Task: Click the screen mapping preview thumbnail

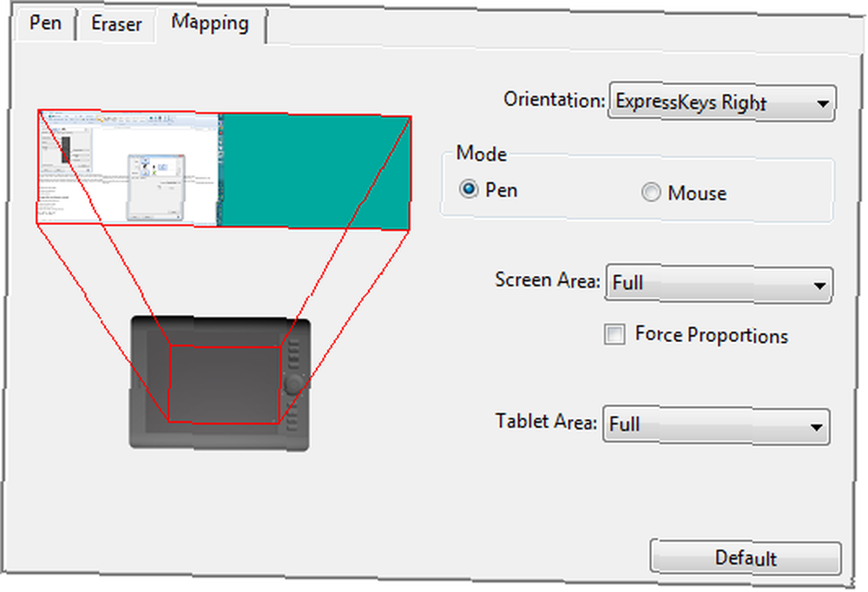Action: pos(224,169)
